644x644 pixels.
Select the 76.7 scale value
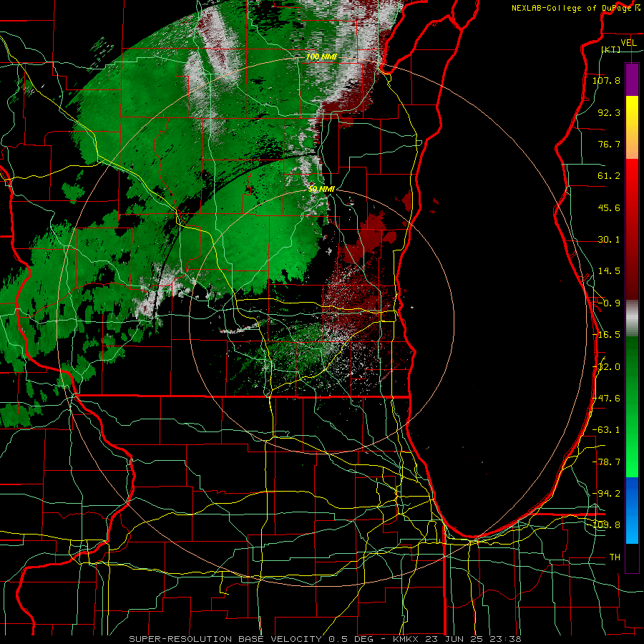(x=609, y=144)
